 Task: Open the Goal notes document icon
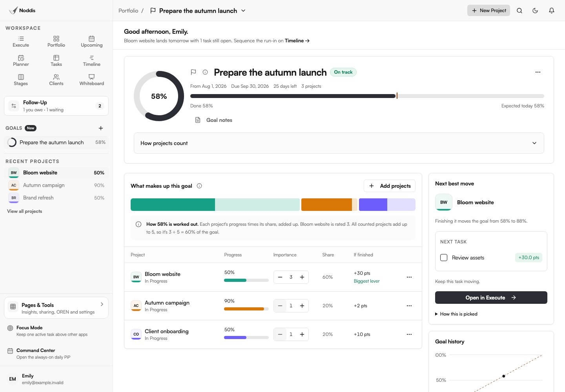[x=198, y=120]
